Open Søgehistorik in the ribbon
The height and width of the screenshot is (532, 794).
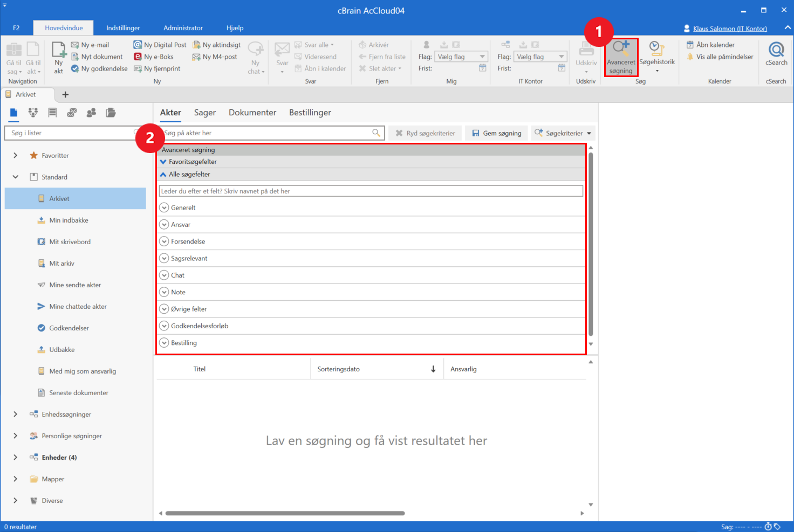click(656, 55)
